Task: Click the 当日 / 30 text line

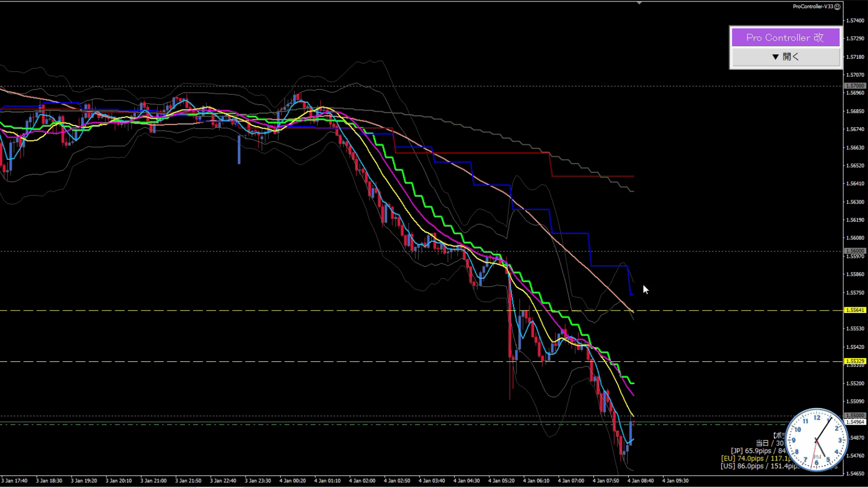Action: click(x=770, y=443)
